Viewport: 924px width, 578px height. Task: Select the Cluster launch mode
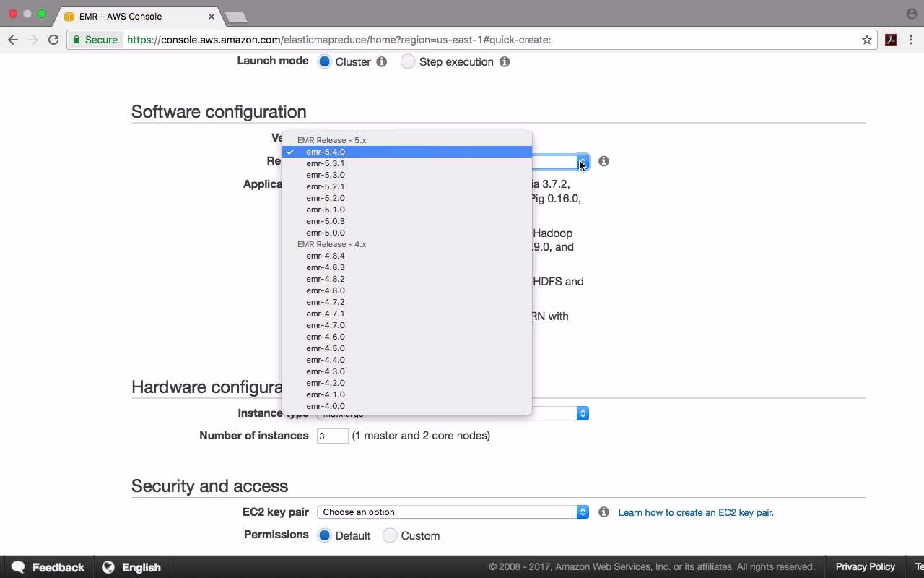click(x=325, y=61)
